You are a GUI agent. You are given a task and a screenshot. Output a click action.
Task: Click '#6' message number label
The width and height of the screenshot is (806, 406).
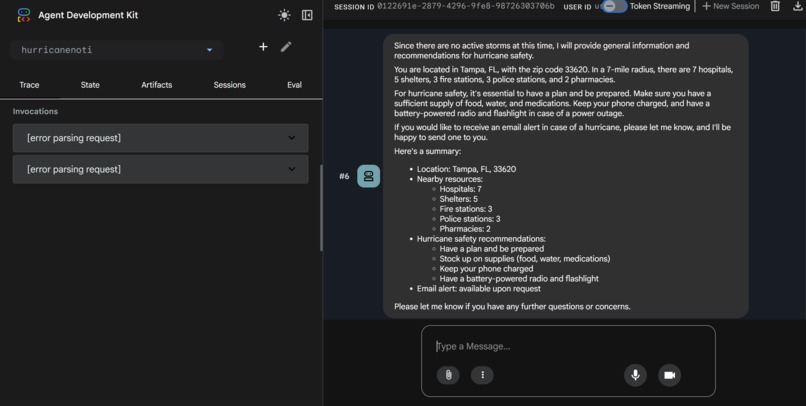[344, 176]
